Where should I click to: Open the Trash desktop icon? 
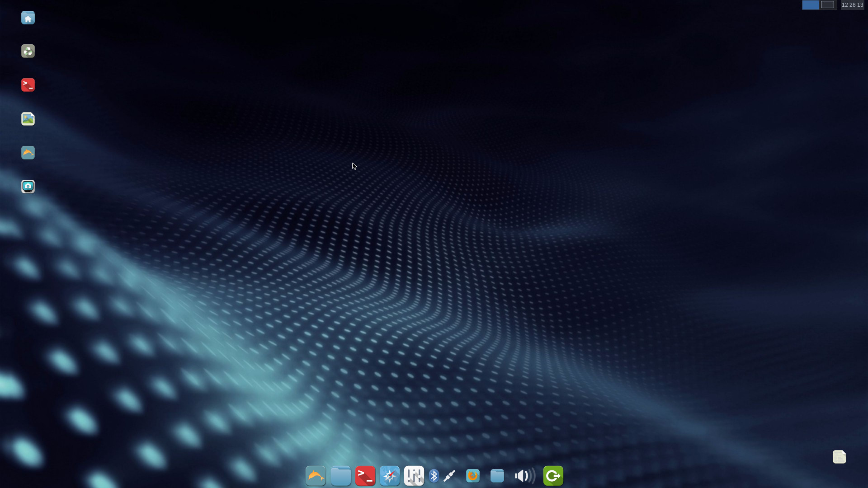coord(28,51)
